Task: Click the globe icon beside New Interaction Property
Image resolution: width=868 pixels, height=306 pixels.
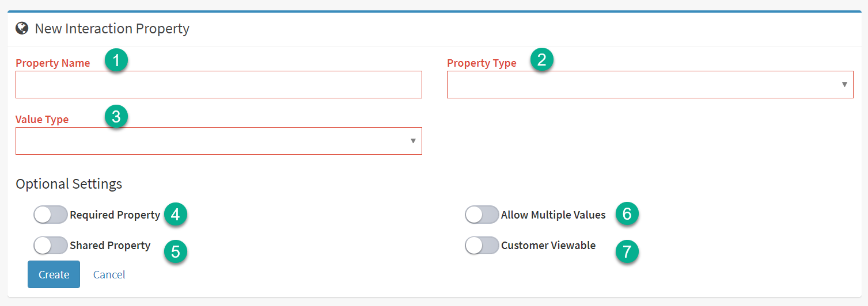Action: pyautogui.click(x=22, y=28)
